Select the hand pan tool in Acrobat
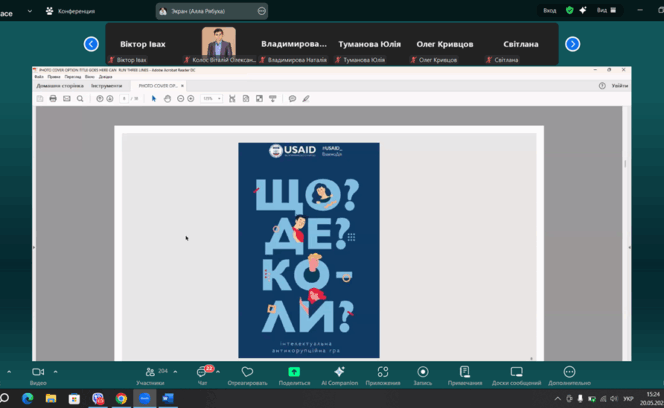Image resolution: width=664 pixels, height=408 pixels. tap(167, 99)
